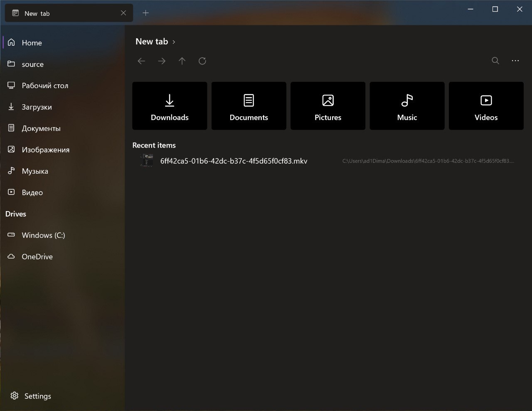Click the .mkv file thumbnail

click(x=146, y=161)
